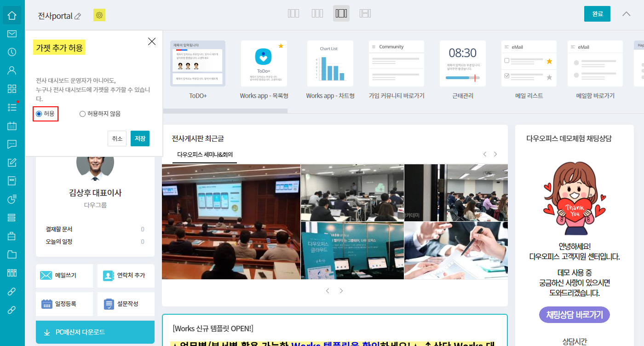Click 취소 in the gadget popup
This screenshot has height=346, width=644.
[x=117, y=138]
